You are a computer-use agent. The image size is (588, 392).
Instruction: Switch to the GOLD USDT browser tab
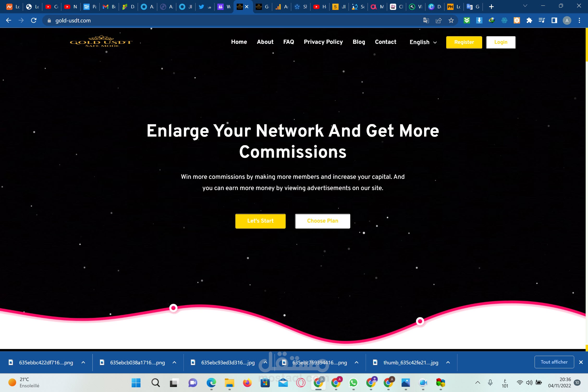(240, 7)
